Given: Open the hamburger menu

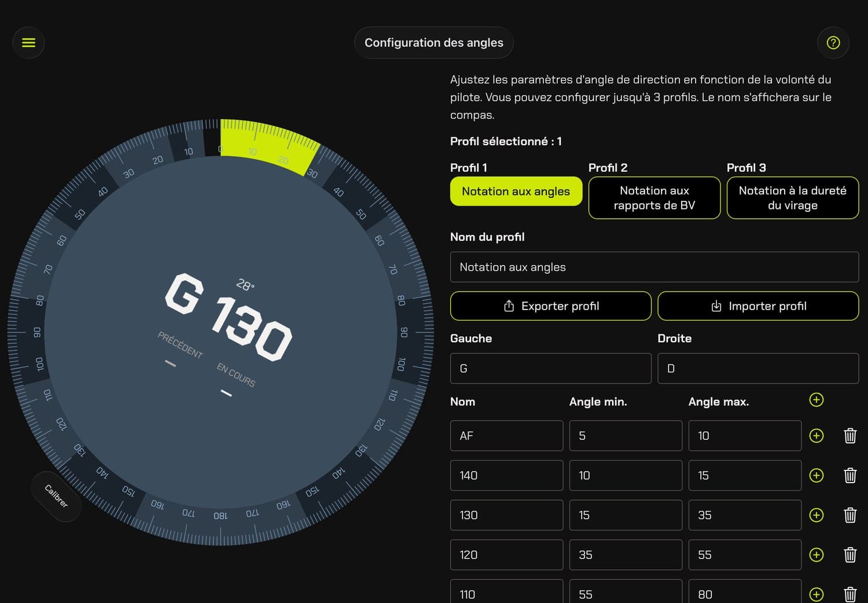Looking at the screenshot, I should [x=28, y=42].
